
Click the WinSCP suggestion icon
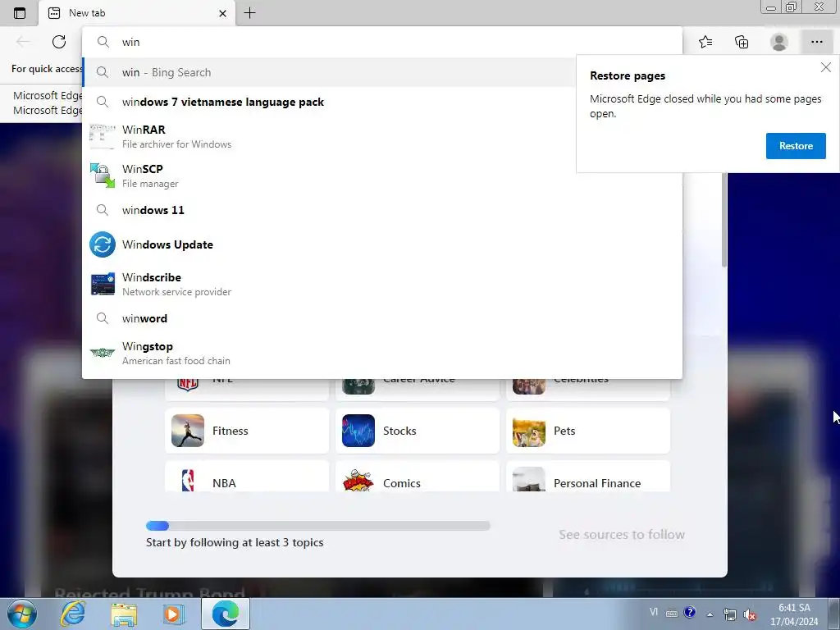[103, 176]
